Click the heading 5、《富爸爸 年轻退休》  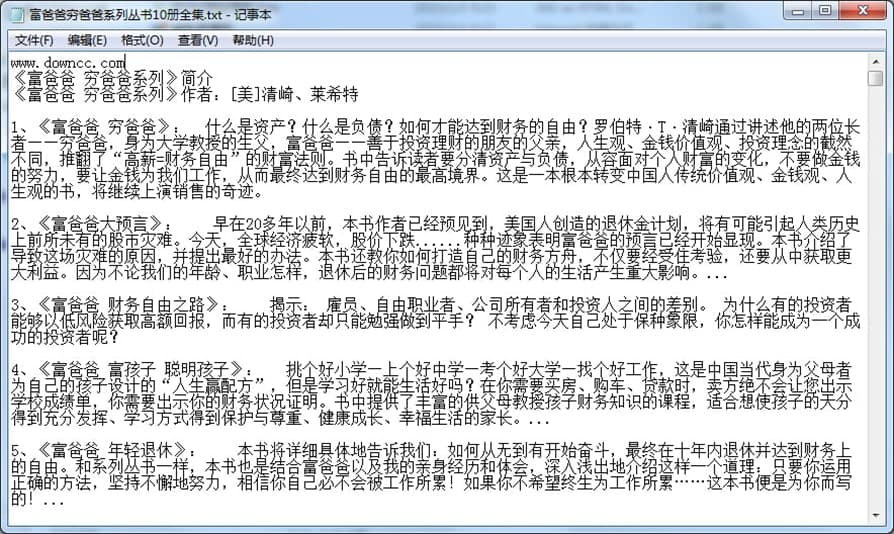point(99,451)
